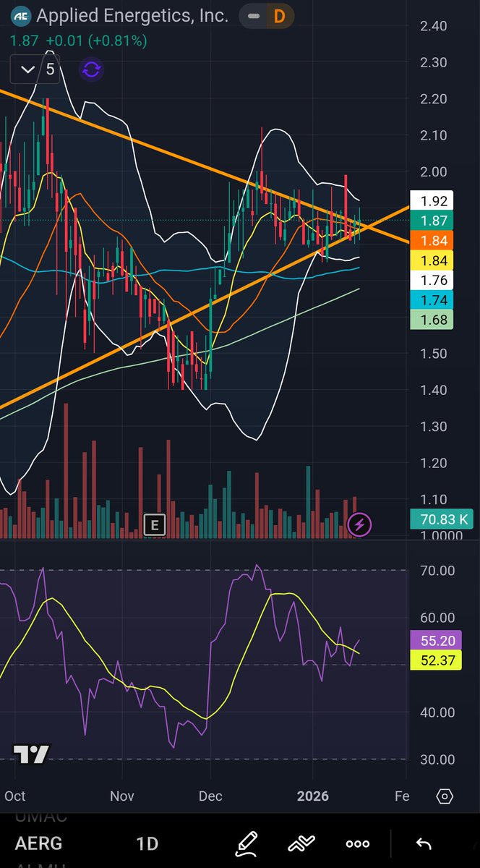Change the 1D timeframe selector
Viewport: 480px width, 868px height.
tap(147, 843)
